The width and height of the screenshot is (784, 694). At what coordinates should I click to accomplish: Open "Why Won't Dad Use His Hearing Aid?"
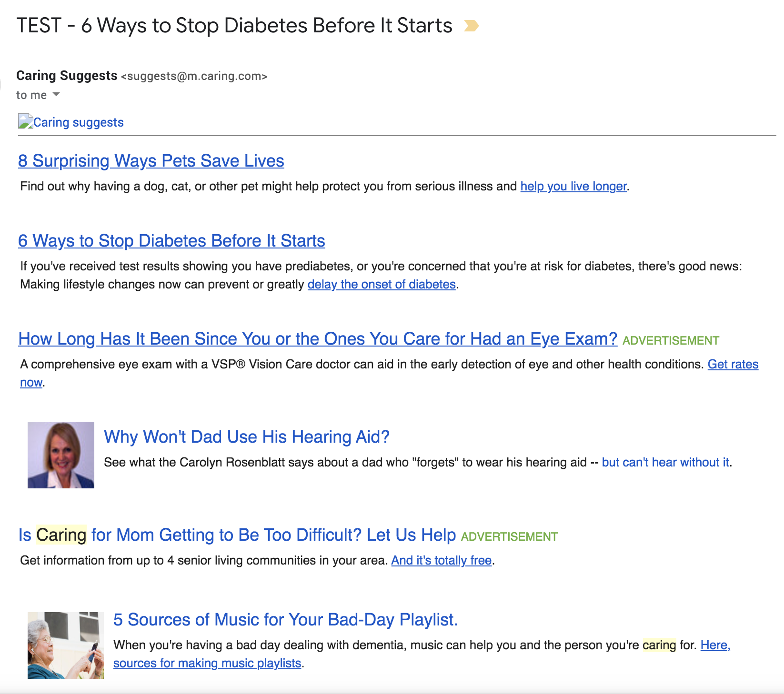pos(247,437)
